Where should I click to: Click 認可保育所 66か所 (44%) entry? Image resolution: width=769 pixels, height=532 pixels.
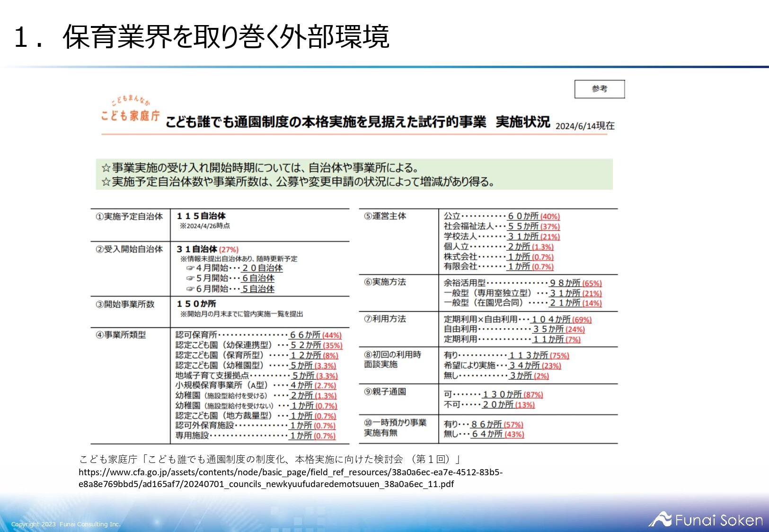[x=258, y=335]
